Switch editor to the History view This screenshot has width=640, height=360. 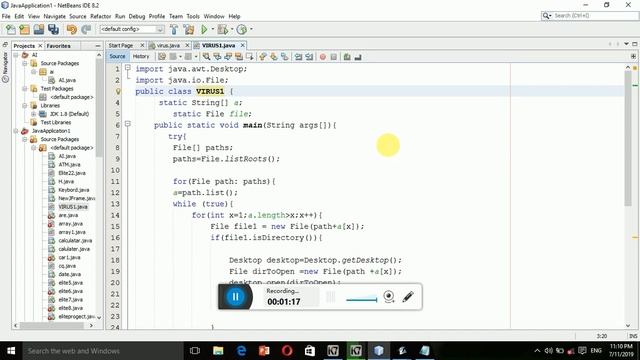141,56
